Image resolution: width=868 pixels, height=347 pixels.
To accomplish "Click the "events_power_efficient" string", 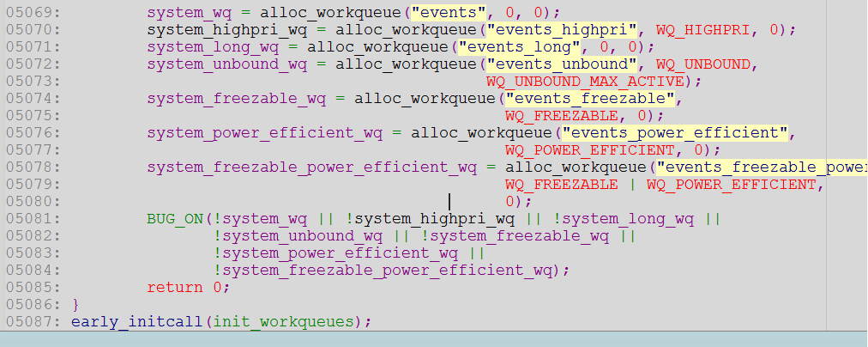I will (x=674, y=132).
